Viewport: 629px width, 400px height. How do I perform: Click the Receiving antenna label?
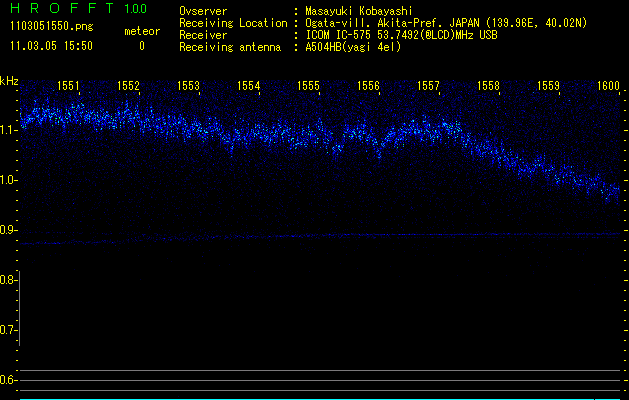coord(230,47)
